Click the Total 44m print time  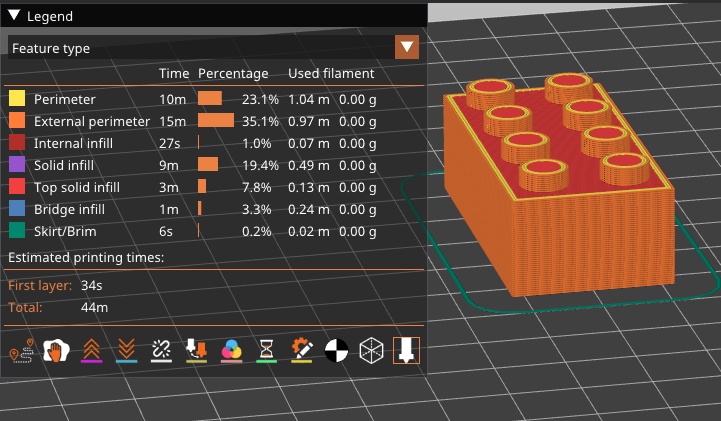point(94,307)
